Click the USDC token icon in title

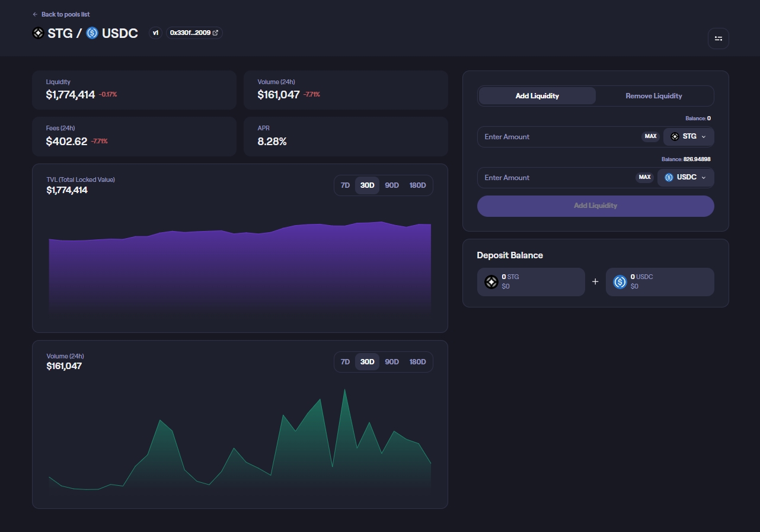point(92,33)
